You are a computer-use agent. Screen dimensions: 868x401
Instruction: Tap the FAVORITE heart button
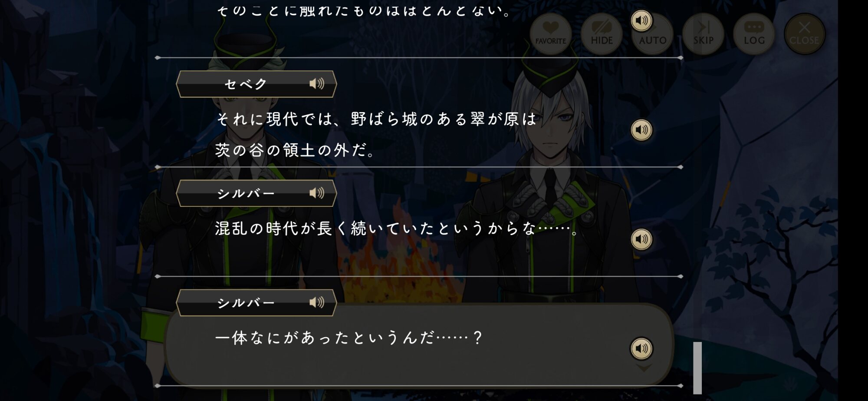[x=550, y=34]
